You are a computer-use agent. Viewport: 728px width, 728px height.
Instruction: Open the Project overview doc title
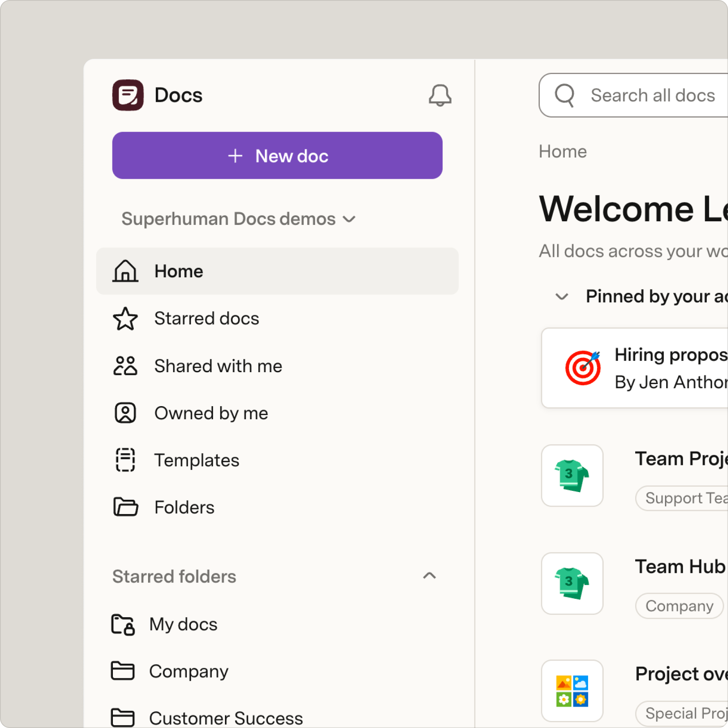click(681, 674)
